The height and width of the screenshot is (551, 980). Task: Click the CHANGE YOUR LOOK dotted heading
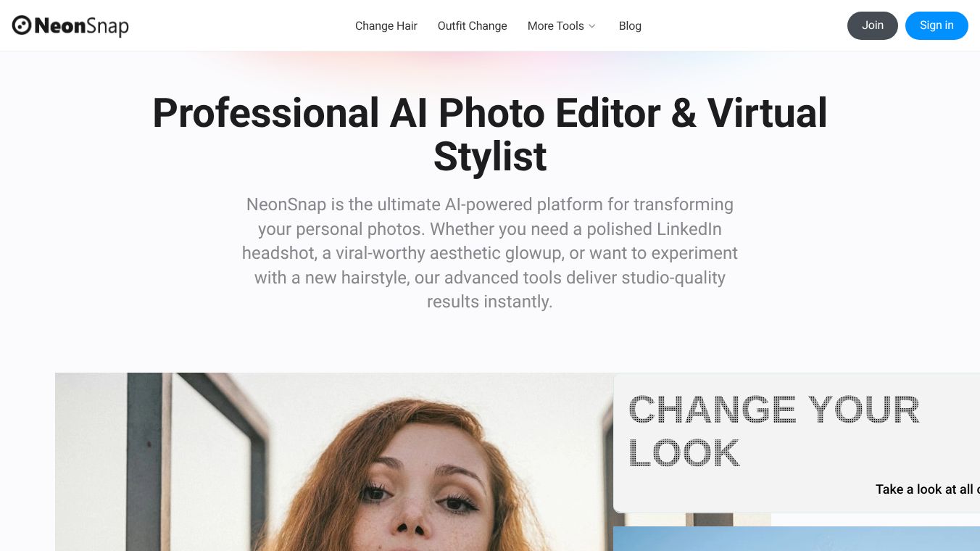[773, 431]
